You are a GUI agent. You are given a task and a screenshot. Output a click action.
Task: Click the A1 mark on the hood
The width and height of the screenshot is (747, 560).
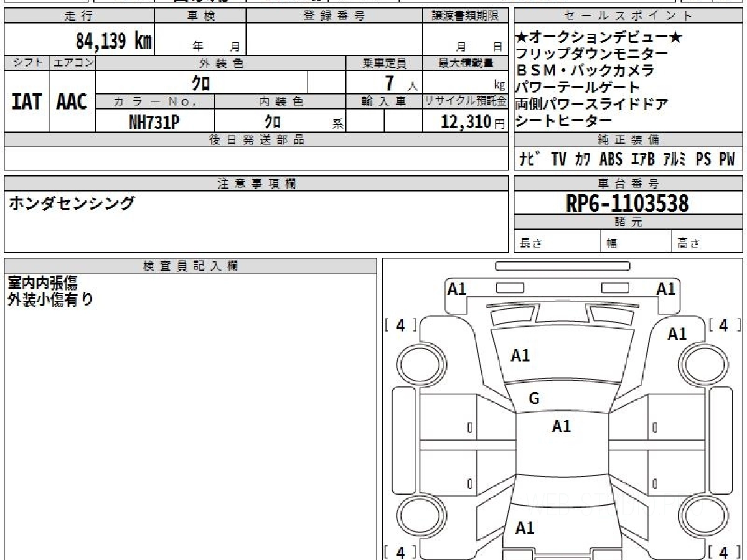pyautogui.click(x=520, y=355)
